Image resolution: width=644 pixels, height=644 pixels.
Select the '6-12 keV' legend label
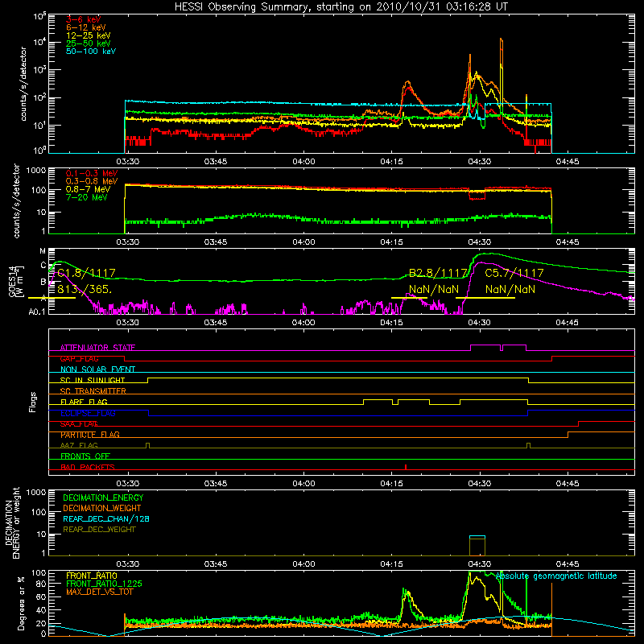pos(86,27)
